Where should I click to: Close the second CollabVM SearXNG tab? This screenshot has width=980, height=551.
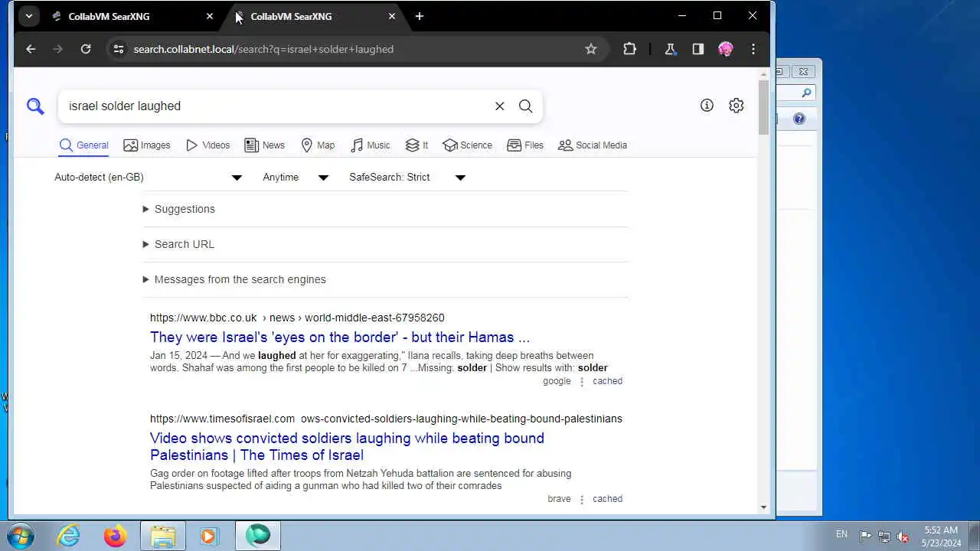pyautogui.click(x=392, y=16)
